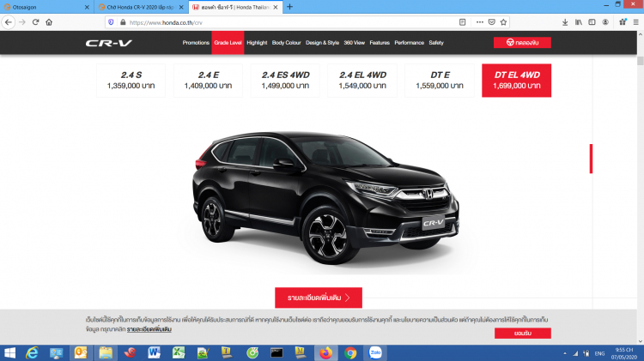The width and height of the screenshot is (644, 361).
Task: Go back with the browser back arrow
Action: [x=9, y=22]
